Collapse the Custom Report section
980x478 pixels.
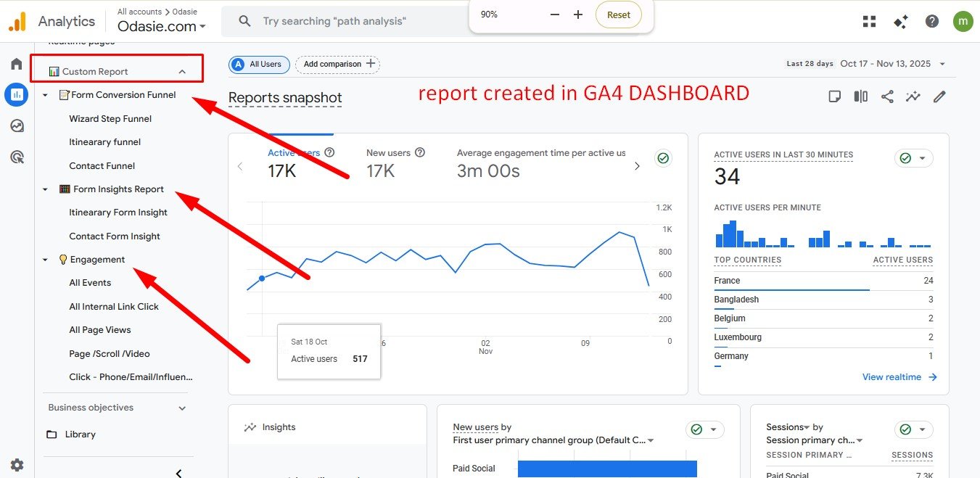coord(182,72)
